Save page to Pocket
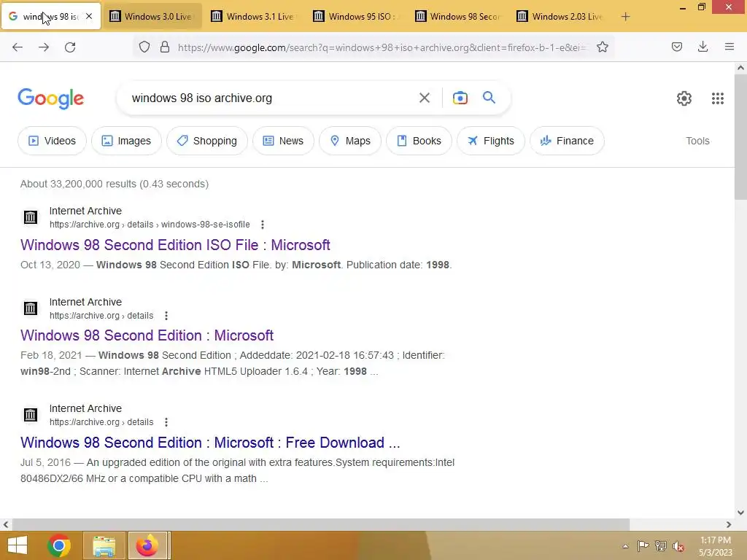Viewport: 747px width, 560px height. coord(676,47)
